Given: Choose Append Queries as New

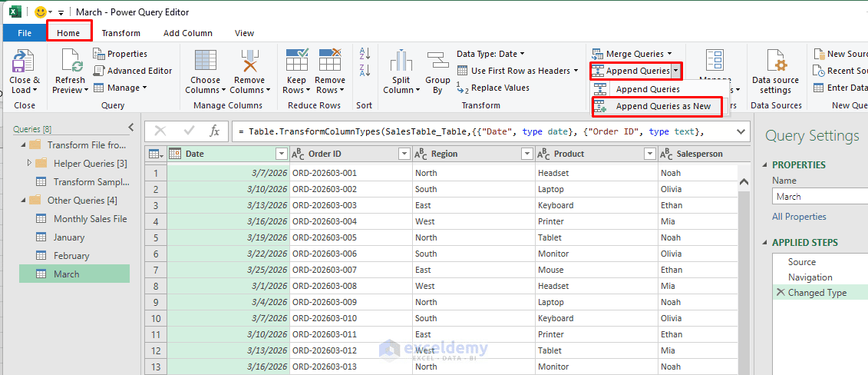Looking at the screenshot, I should click(657, 106).
